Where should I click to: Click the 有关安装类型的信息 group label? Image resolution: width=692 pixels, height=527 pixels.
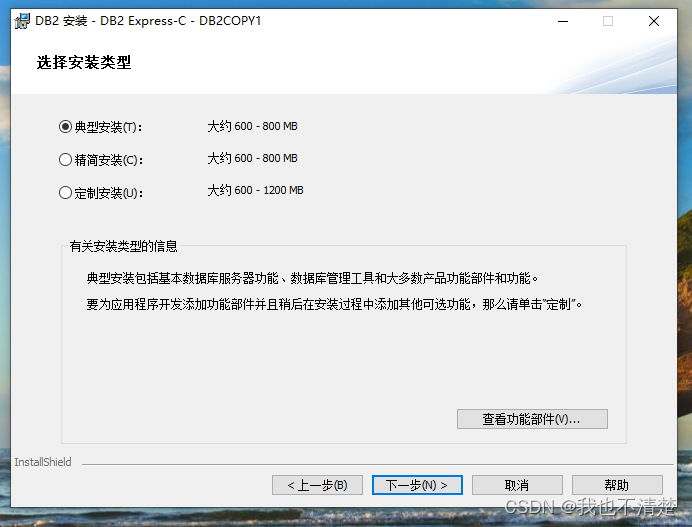[124, 246]
